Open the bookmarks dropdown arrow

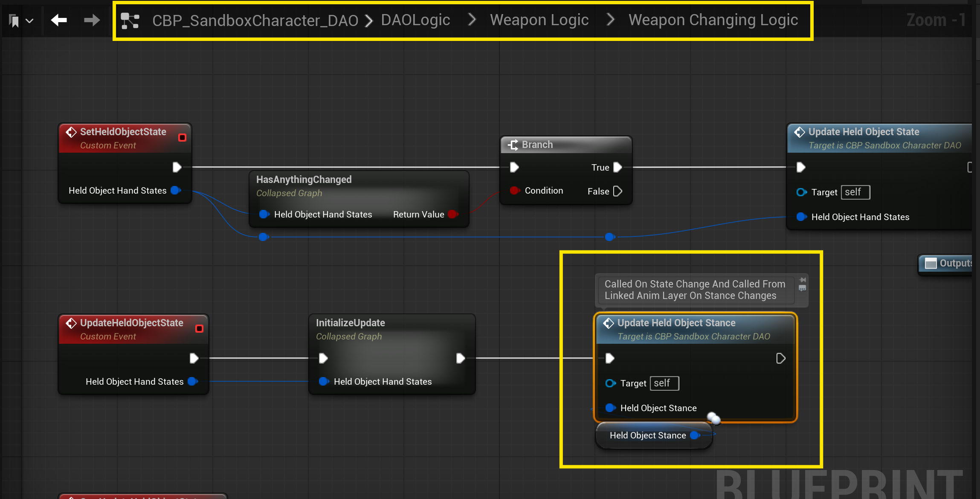[x=29, y=20]
